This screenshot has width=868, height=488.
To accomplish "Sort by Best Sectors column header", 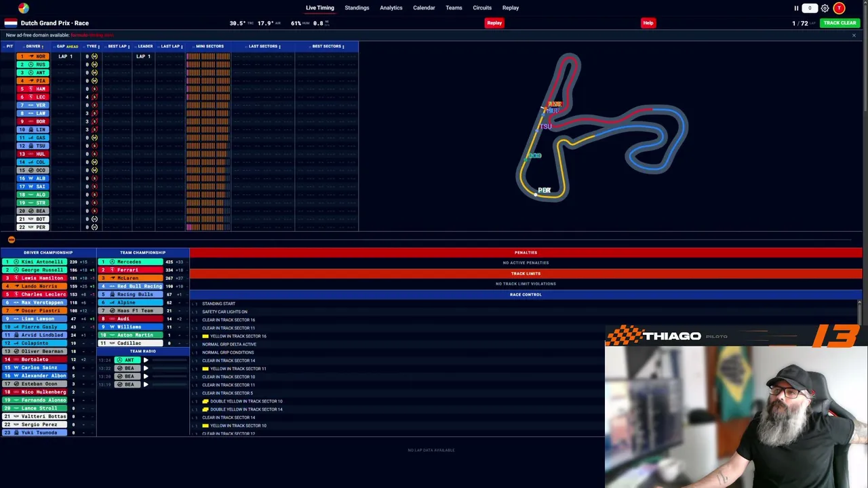I will tap(328, 47).
